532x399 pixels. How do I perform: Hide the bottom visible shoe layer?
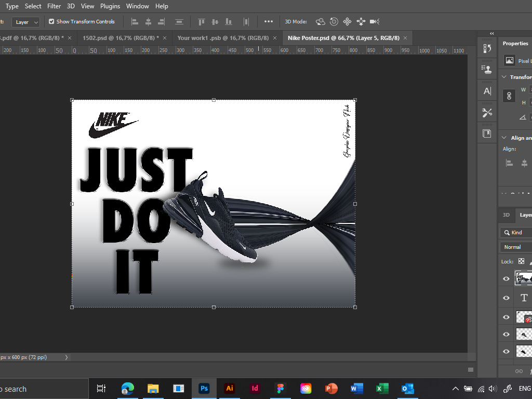pos(506,352)
